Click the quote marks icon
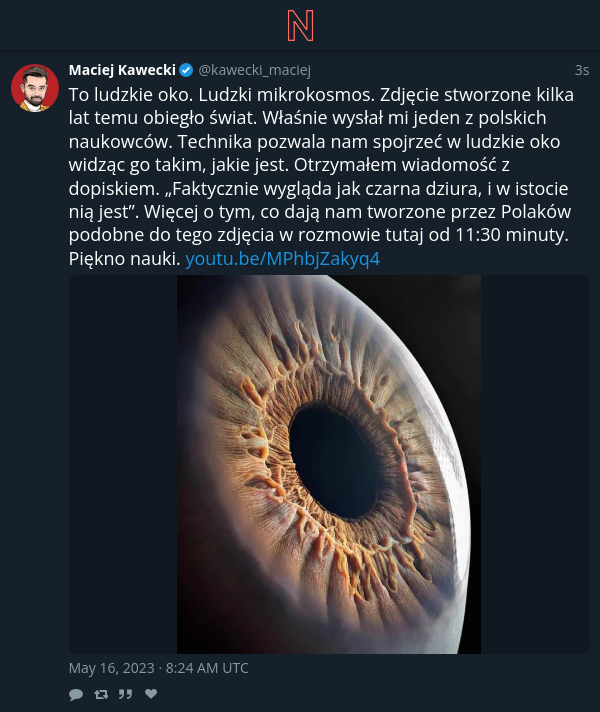Viewport: 600px width, 712px height. [125, 694]
